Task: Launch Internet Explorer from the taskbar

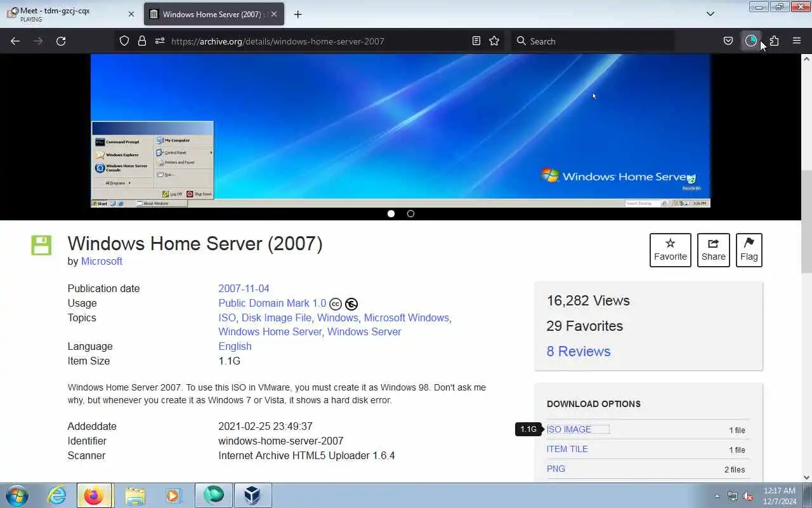Action: (x=56, y=495)
